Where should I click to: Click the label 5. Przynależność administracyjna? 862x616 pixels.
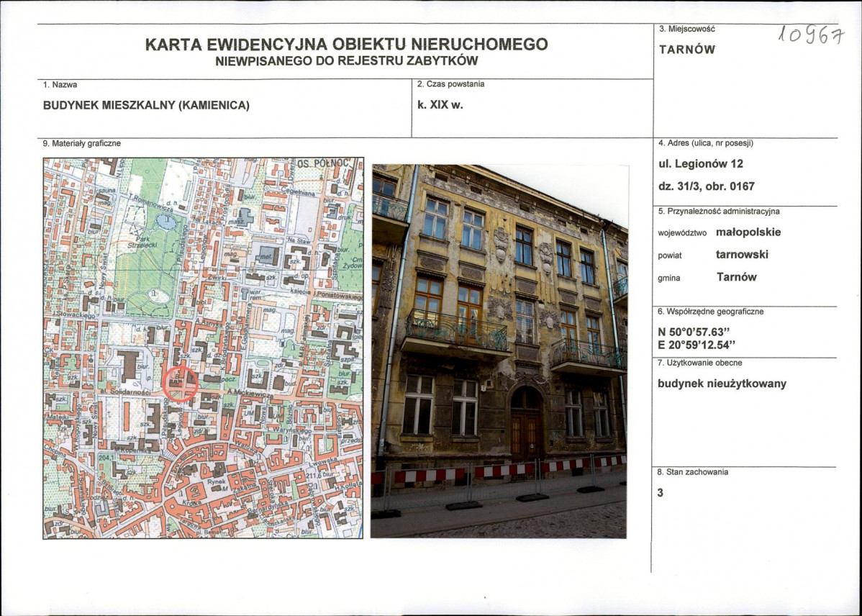coord(719,211)
